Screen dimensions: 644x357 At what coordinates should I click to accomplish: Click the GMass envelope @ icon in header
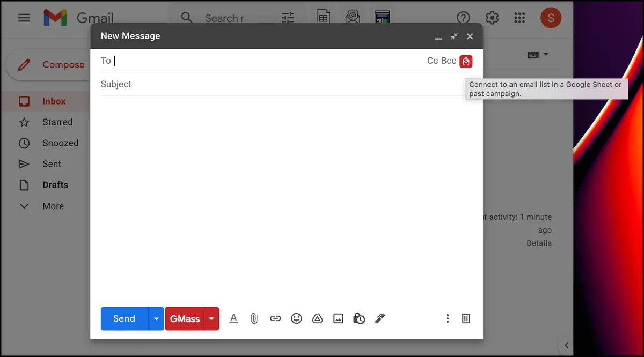[x=353, y=18]
